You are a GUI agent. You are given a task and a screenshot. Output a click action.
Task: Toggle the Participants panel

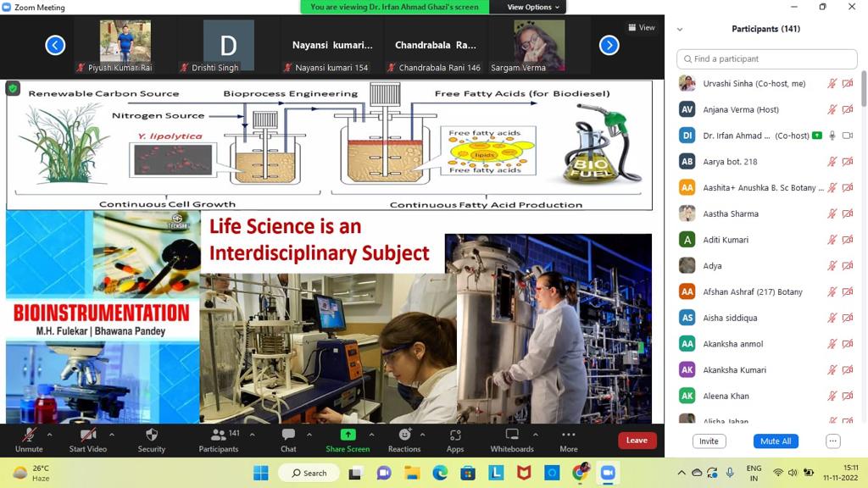coord(219,439)
